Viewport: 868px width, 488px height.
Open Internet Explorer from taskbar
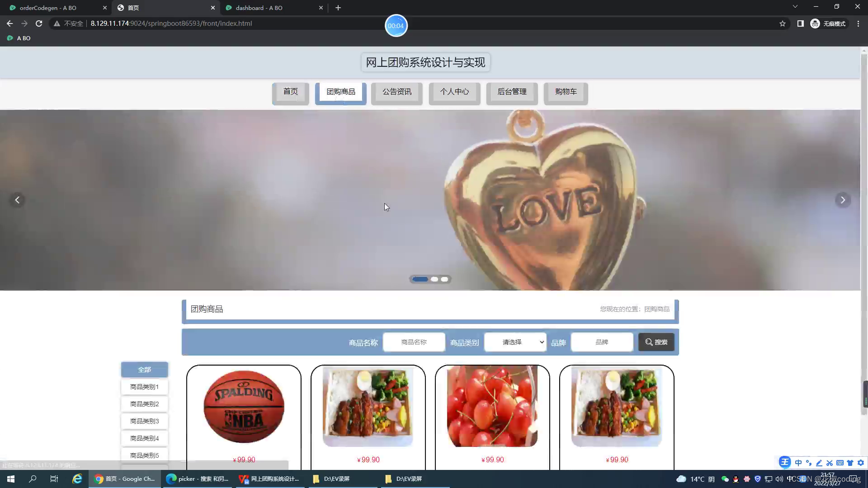click(77, 479)
